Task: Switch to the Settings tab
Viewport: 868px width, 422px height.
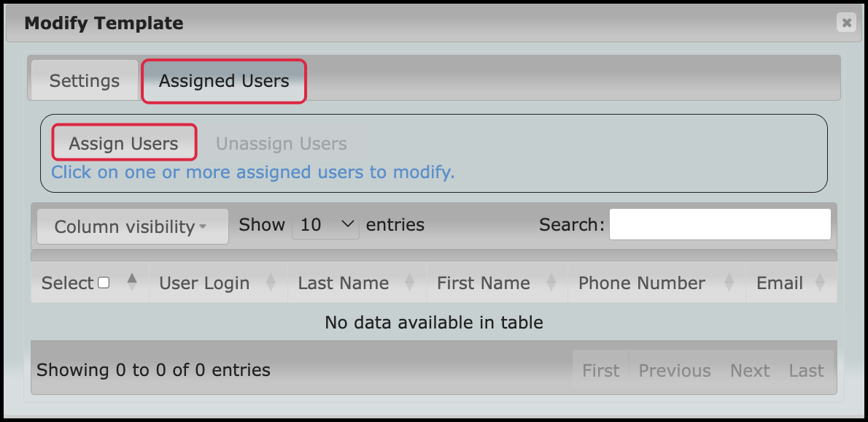Action: [x=84, y=81]
